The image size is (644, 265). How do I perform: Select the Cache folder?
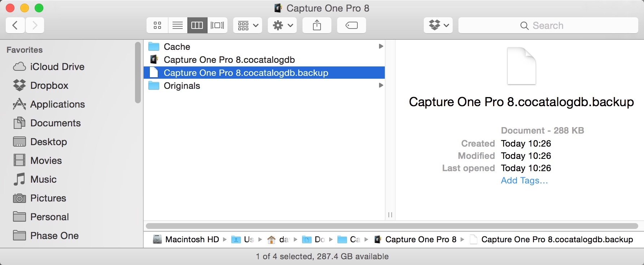[x=264, y=47]
